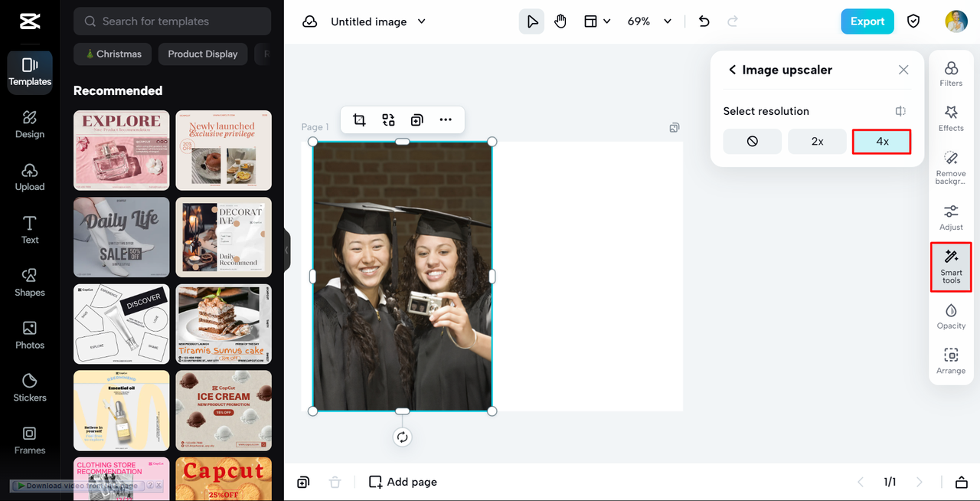Open the Smart tools panel

[x=951, y=267]
